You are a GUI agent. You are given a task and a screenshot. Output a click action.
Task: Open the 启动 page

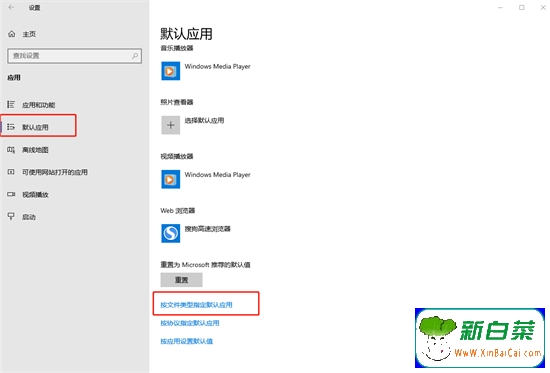point(29,217)
